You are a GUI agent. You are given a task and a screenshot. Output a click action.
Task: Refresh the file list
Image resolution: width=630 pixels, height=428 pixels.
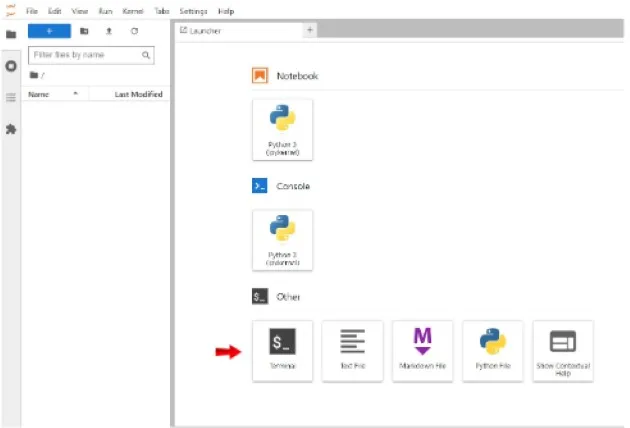135,31
